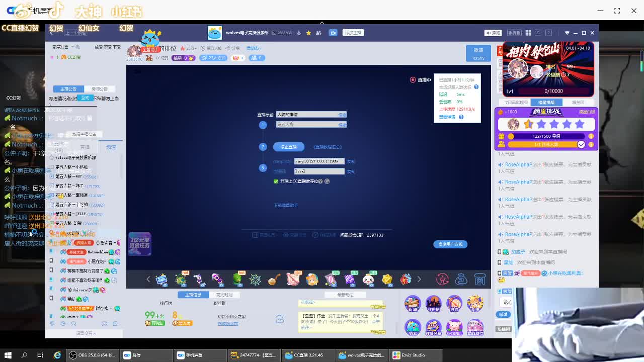Open the 摘星挑战 tab
The height and width of the screenshot is (362, 644).
click(x=546, y=103)
